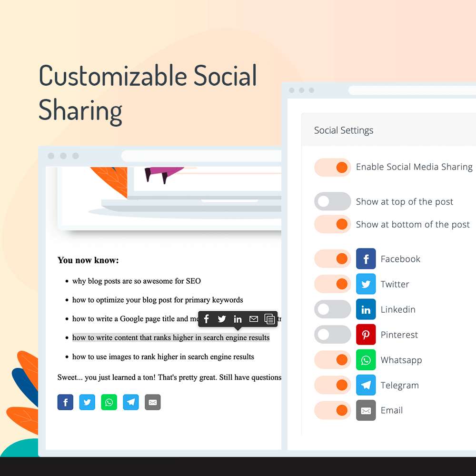Copy selected text from dark popup
Screen dimensions: 476x476
[x=269, y=319]
